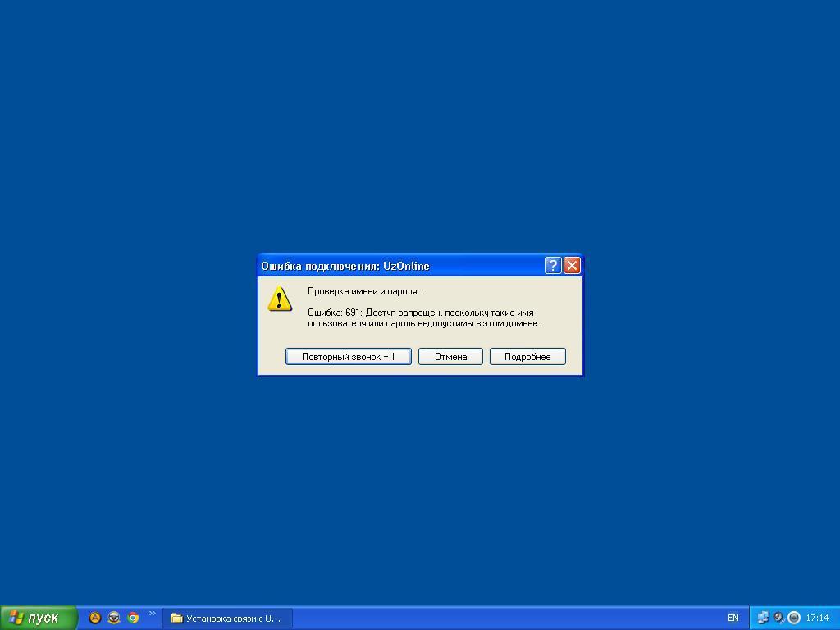840x630 pixels.
Task: Expand the quick launch overflow chevron
Action: click(x=152, y=614)
